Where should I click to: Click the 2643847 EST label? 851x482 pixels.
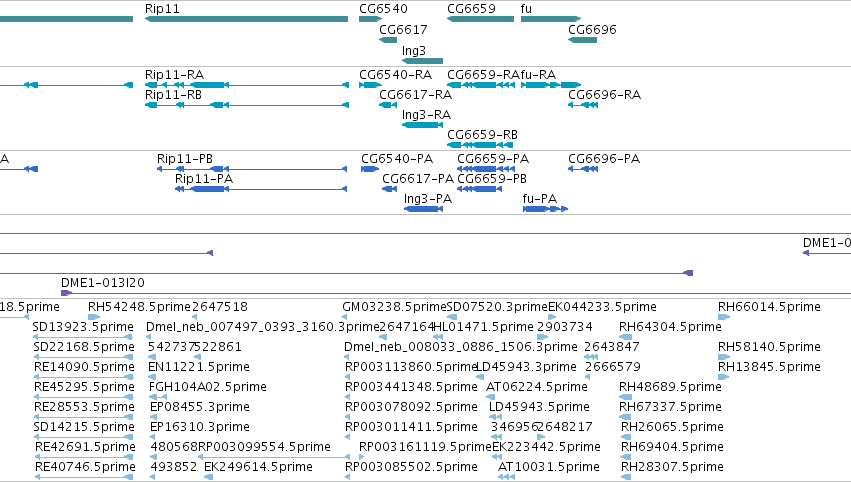(612, 347)
